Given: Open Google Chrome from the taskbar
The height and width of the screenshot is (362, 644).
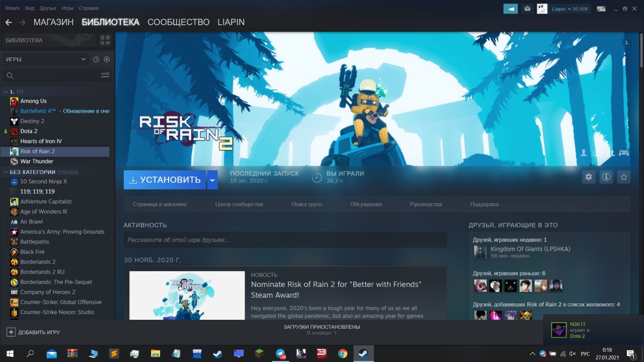Looking at the screenshot, I should [x=343, y=353].
